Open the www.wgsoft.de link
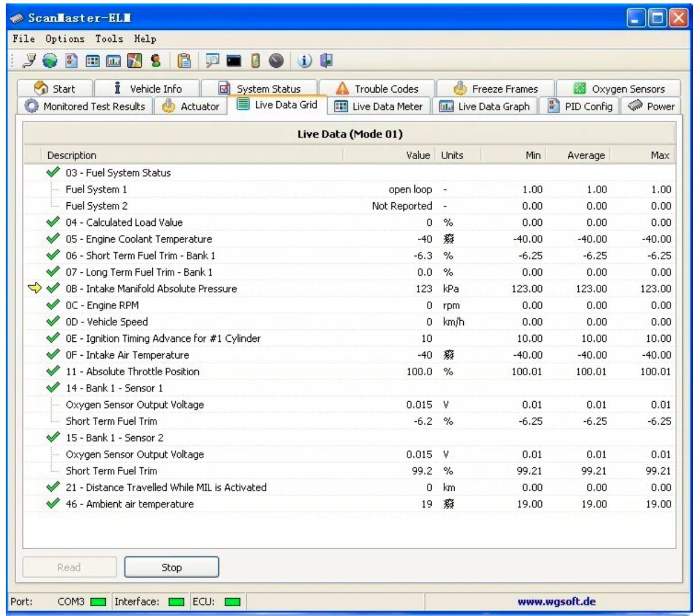Viewport: 700px width, 616px height. pyautogui.click(x=556, y=602)
